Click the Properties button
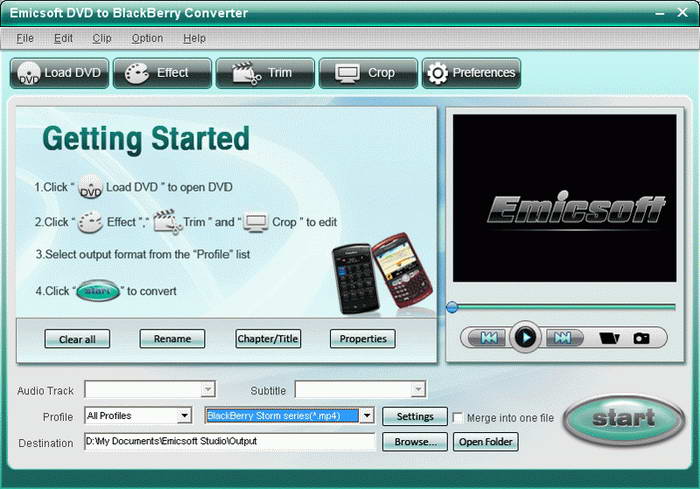This screenshot has height=489, width=700. tap(363, 339)
